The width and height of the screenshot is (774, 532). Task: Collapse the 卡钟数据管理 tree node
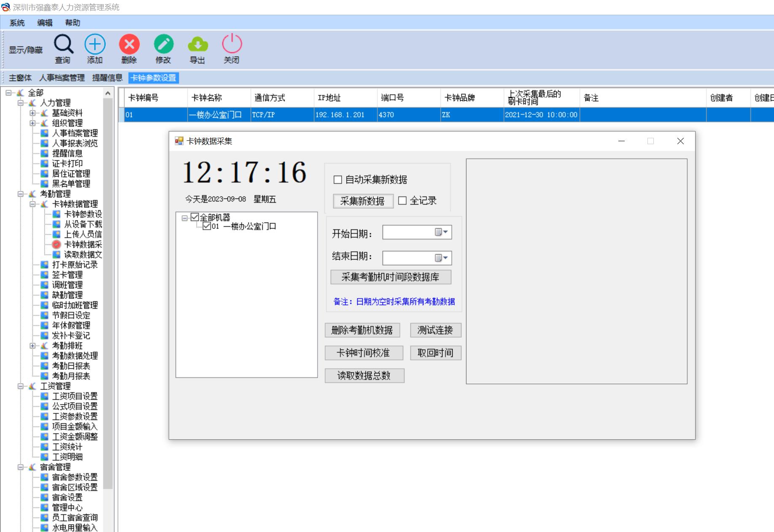[32, 204]
